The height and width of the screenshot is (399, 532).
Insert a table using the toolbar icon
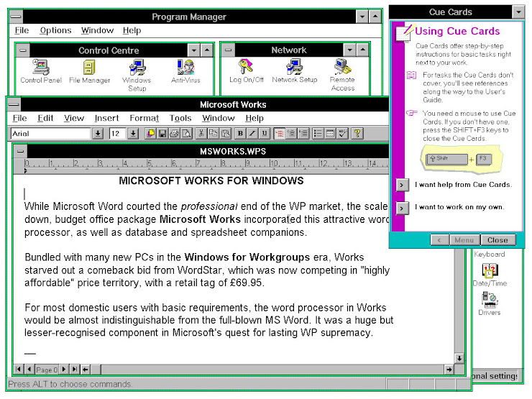(x=330, y=133)
